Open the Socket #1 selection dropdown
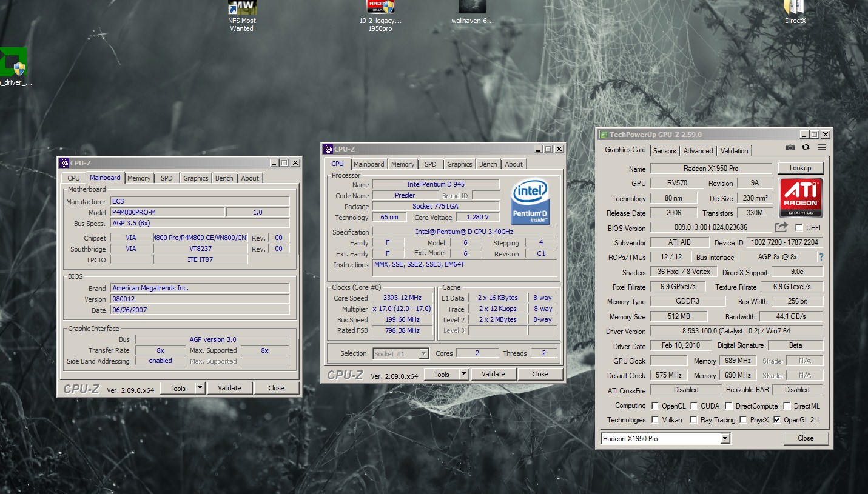 pyautogui.click(x=423, y=353)
